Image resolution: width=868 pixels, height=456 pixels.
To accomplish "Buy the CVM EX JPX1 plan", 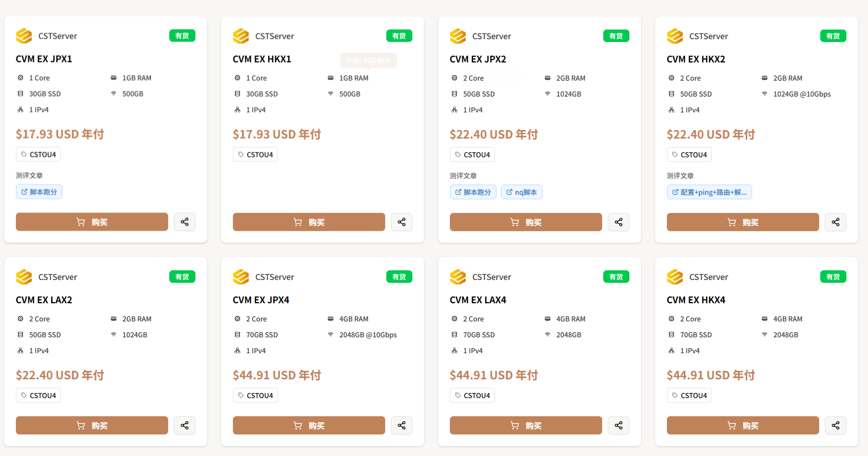I will (x=92, y=222).
